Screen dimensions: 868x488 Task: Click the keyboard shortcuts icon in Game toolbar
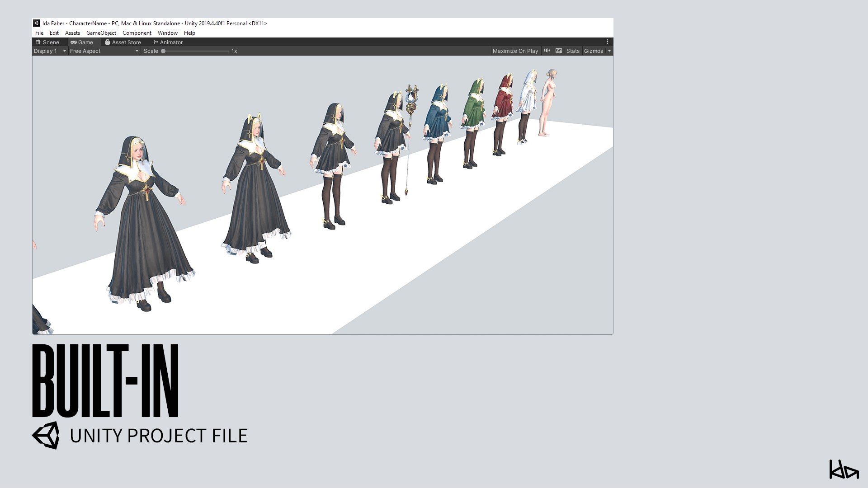pos(559,51)
